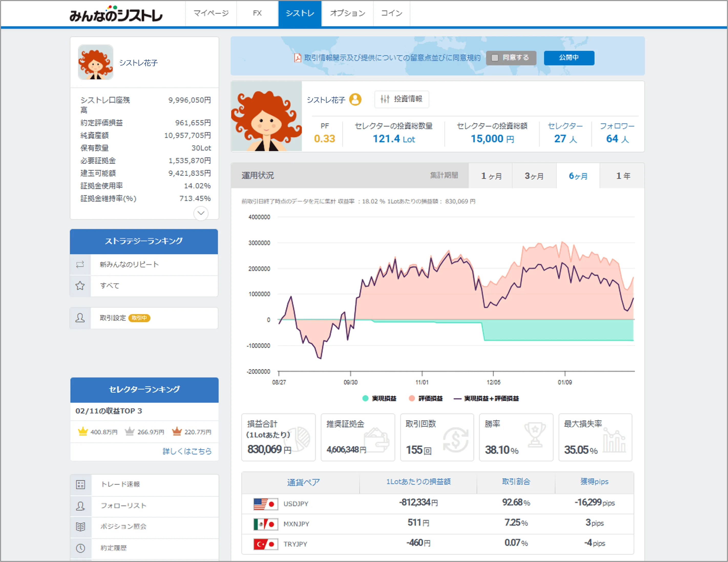Click the ポジション照会 book icon
This screenshot has height=562, width=728.
pyautogui.click(x=81, y=527)
